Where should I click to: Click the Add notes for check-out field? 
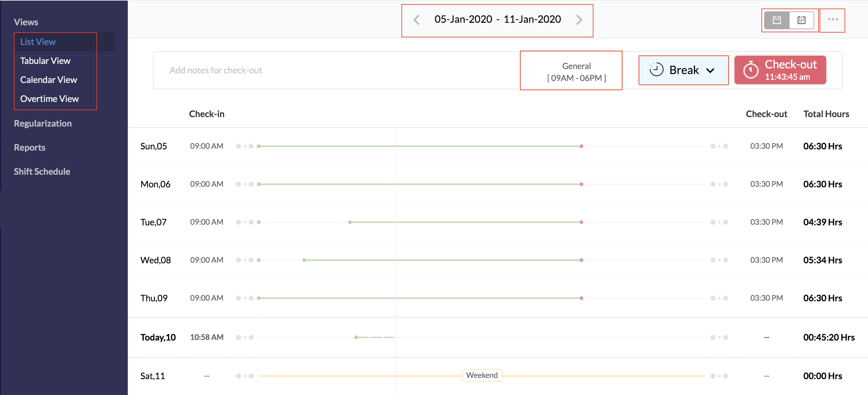[x=216, y=70]
